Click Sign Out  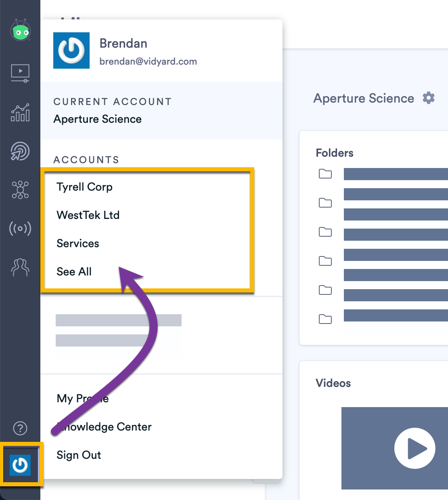coord(79,455)
